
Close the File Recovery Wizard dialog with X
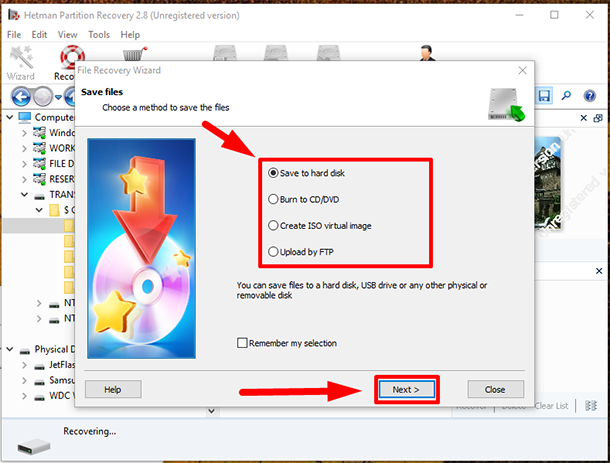pyautogui.click(x=522, y=70)
